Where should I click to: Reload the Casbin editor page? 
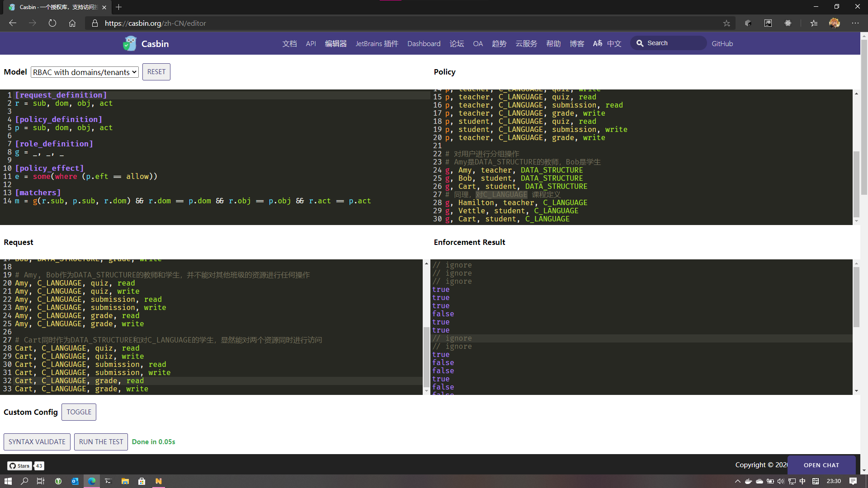52,23
